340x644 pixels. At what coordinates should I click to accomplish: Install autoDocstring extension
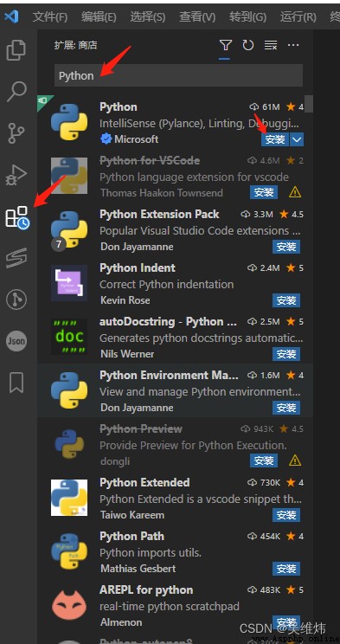coord(286,354)
